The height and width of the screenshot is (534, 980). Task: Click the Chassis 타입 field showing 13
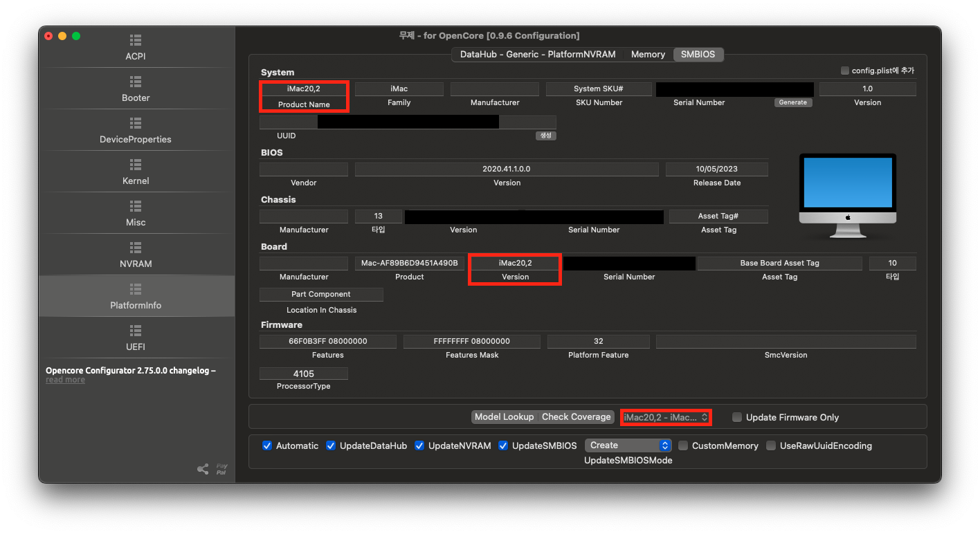click(x=379, y=216)
